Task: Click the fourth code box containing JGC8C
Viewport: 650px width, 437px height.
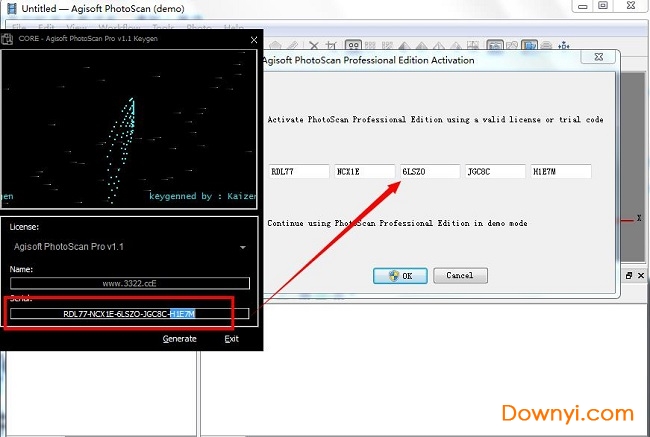Action: tap(495, 172)
